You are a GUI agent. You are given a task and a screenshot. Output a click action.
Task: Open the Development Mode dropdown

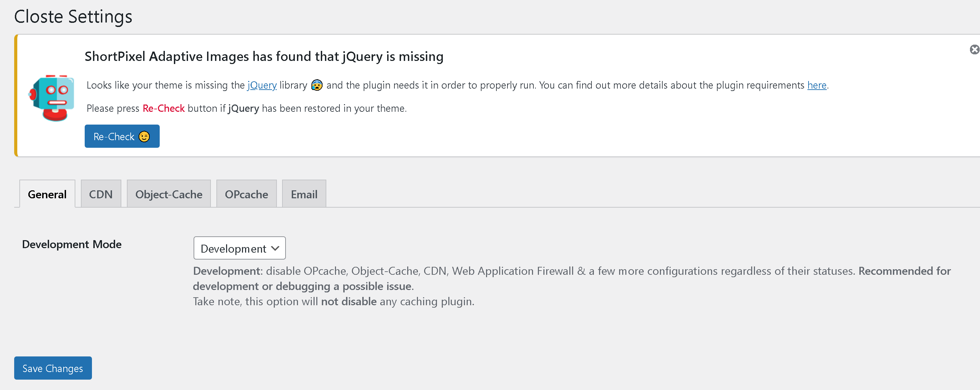click(240, 248)
